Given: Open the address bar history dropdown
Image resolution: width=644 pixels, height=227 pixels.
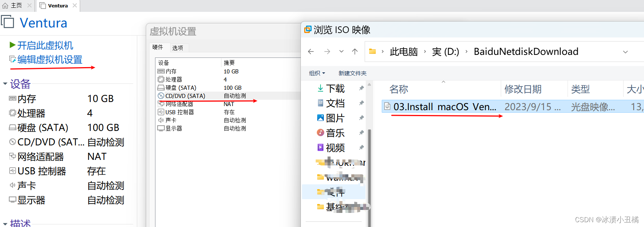Looking at the screenshot, I should 625,52.
